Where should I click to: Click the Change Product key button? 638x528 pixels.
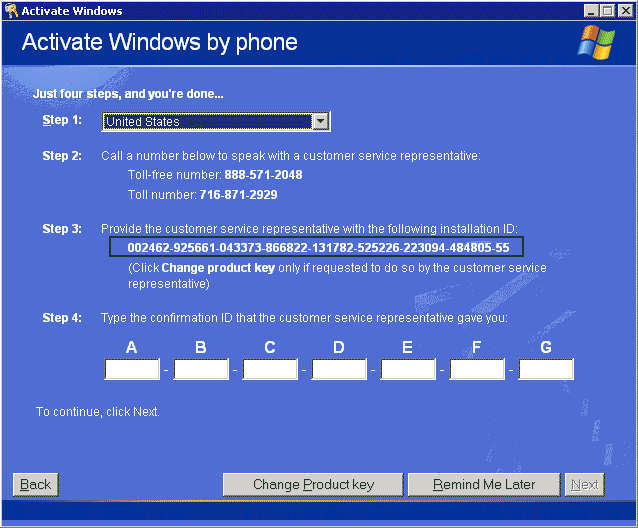tap(313, 484)
